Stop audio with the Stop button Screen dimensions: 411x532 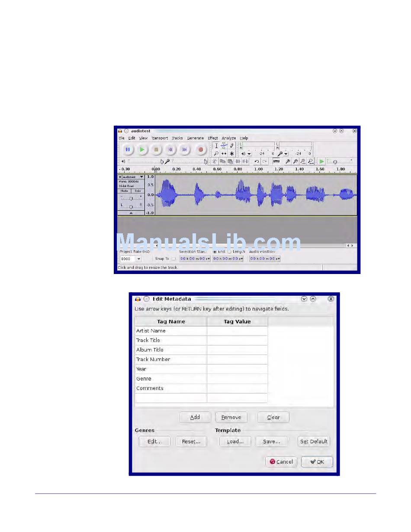157,149
